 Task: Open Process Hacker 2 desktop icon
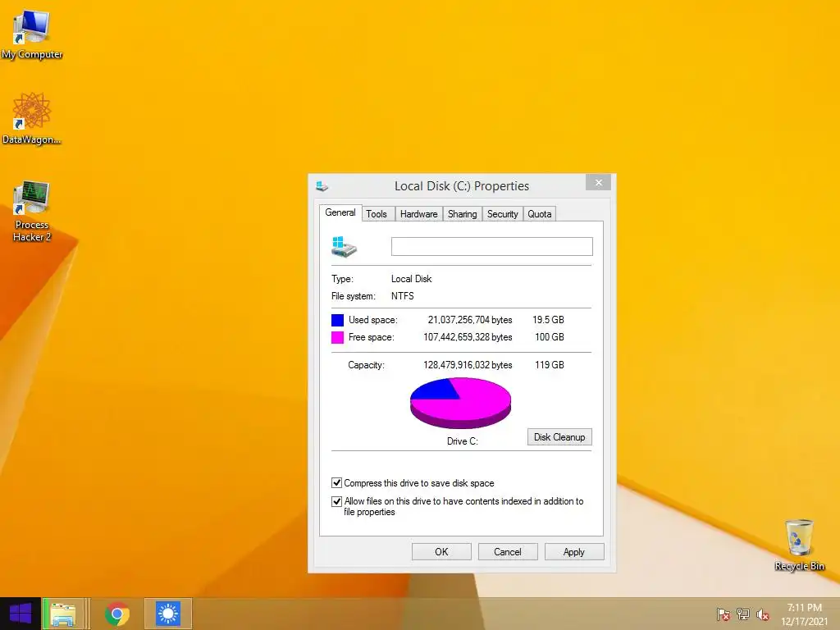click(32, 211)
